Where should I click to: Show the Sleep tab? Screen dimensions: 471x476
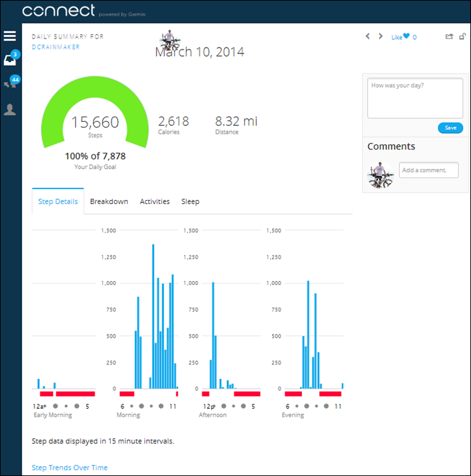[x=190, y=201]
